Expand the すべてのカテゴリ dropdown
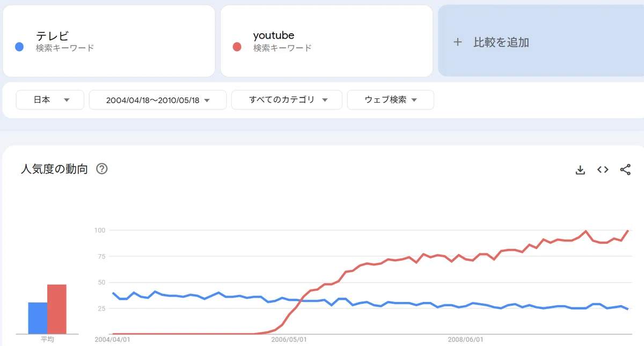The height and width of the screenshot is (346, 644). (287, 100)
